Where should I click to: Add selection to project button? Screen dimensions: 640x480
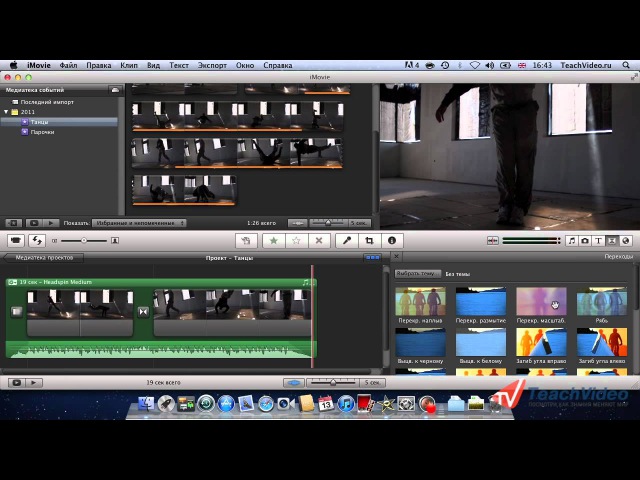pyautogui.click(x=246, y=241)
